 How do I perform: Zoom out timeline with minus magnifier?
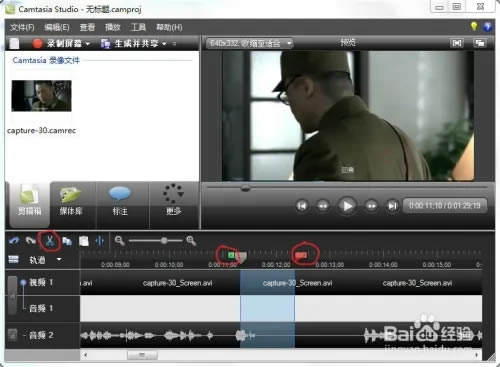click(119, 241)
